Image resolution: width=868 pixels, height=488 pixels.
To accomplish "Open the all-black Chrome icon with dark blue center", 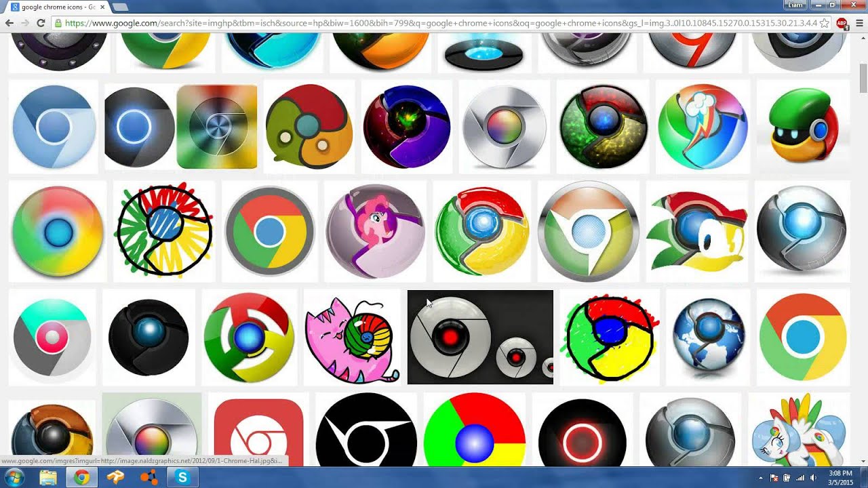I will coord(149,338).
